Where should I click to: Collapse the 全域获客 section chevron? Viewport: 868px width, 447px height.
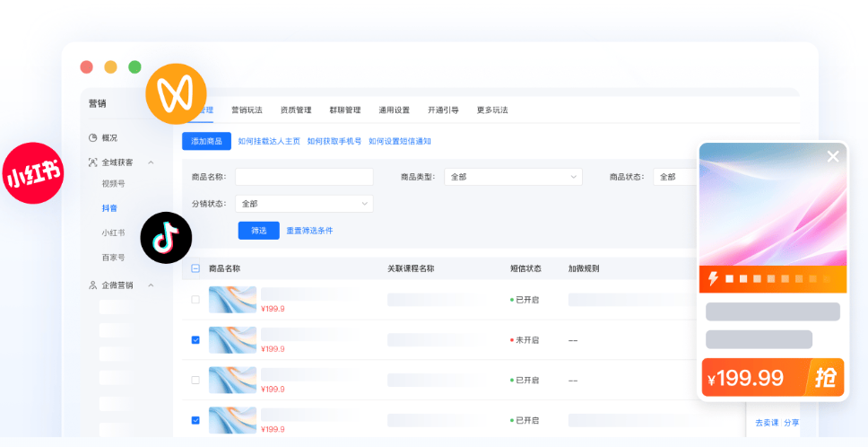[x=151, y=162]
